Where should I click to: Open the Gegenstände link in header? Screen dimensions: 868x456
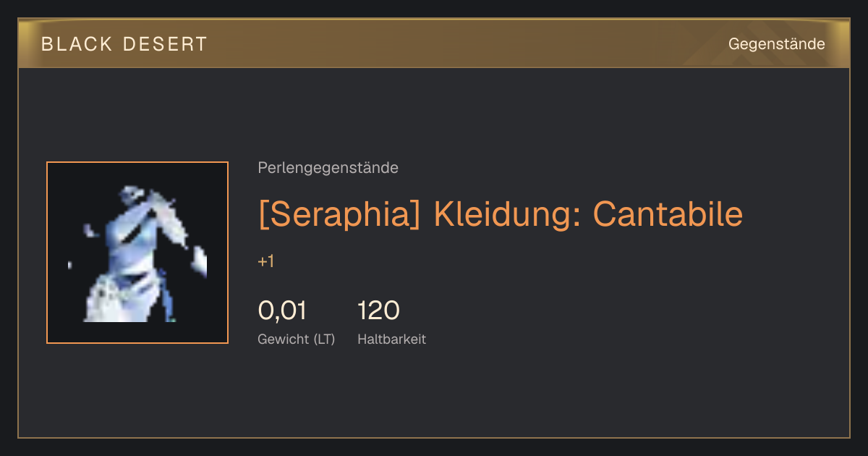(x=776, y=44)
